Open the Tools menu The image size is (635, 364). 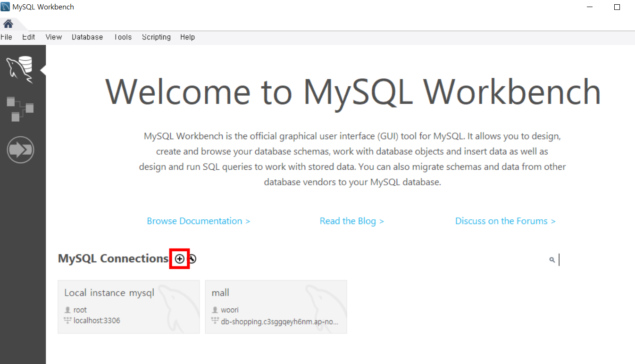tap(123, 37)
